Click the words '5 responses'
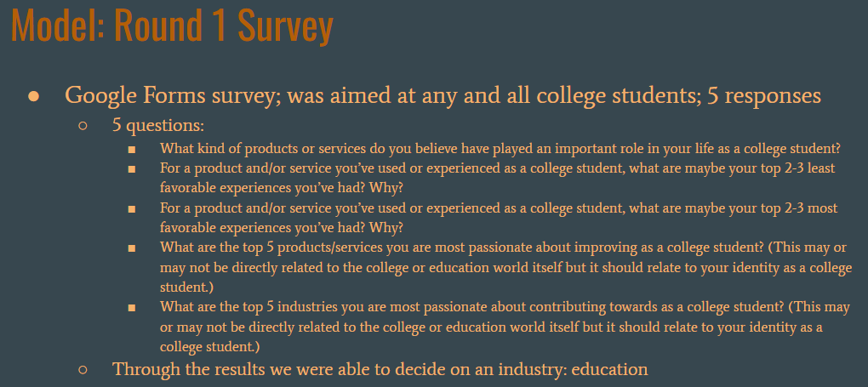This screenshot has height=387, width=868. pos(764,96)
